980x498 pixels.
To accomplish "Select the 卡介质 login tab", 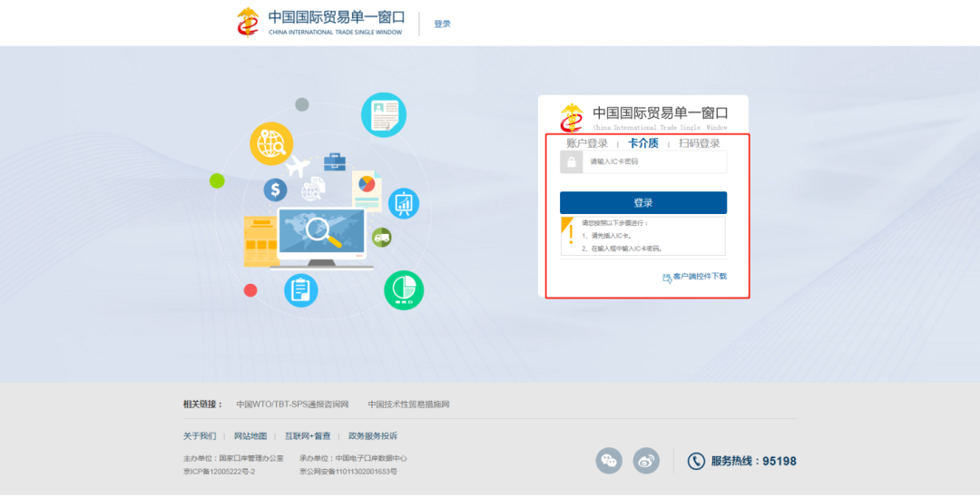I will click(x=643, y=143).
